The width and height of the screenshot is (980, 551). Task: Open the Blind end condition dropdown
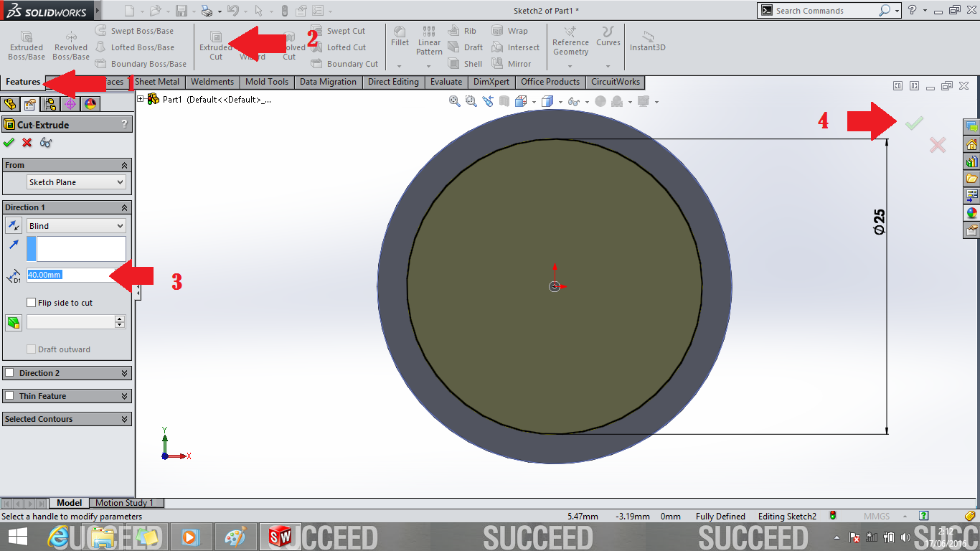[76, 225]
